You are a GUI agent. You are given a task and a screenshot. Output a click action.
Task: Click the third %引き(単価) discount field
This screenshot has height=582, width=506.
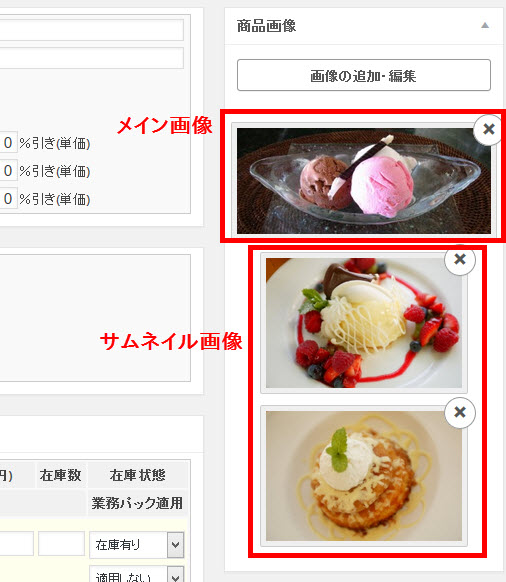click(8, 199)
